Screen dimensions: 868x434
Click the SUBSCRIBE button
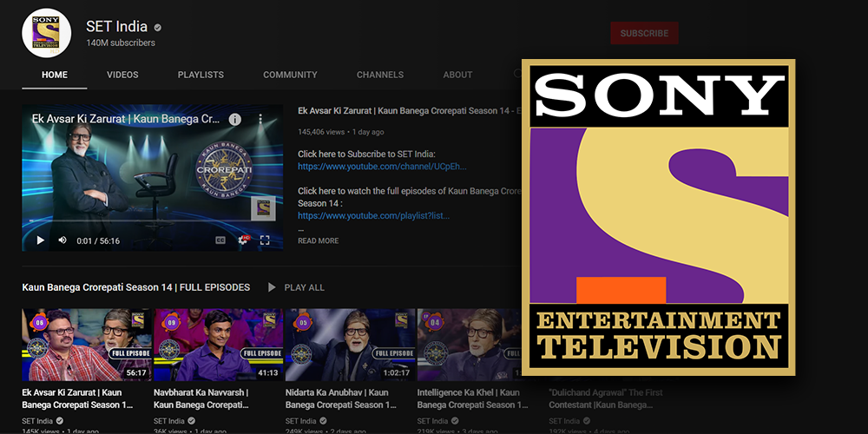point(644,33)
